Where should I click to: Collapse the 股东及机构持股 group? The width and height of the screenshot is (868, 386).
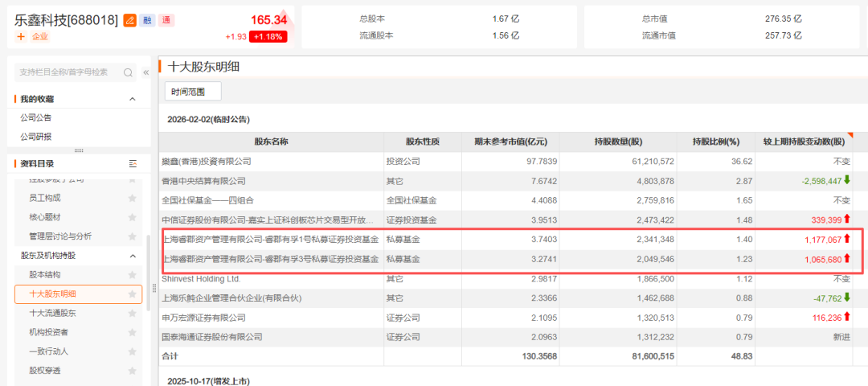point(133,256)
